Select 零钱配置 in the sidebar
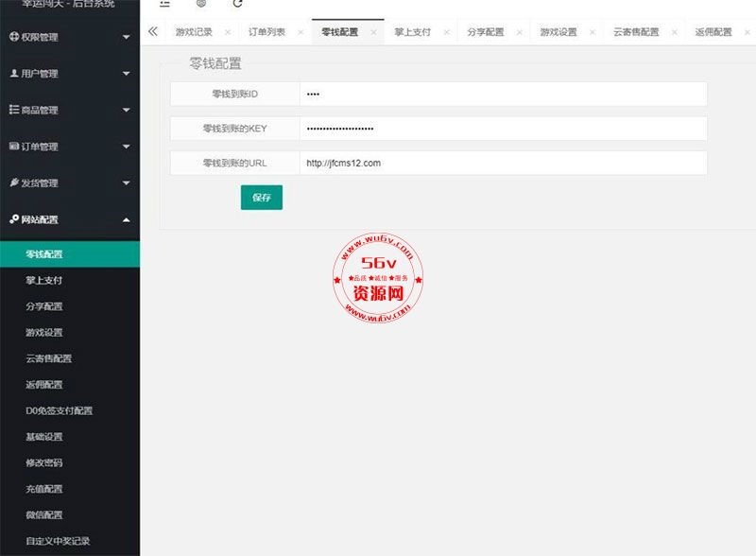Viewport: 756px width, 556px height. coord(70,254)
